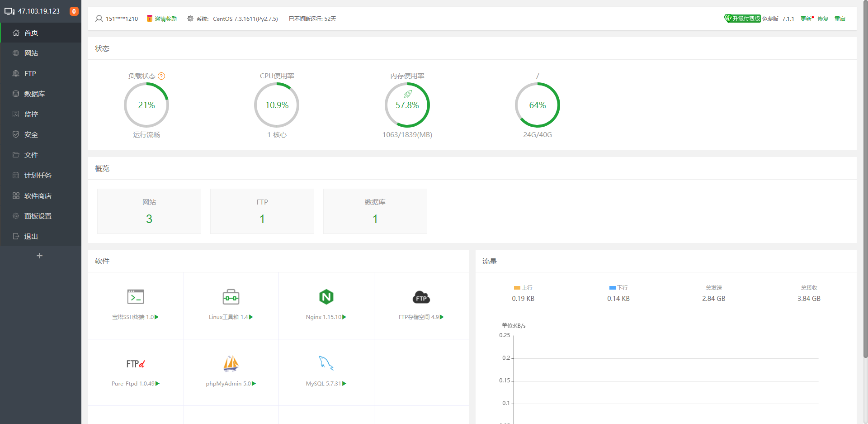Viewport: 868px width, 424px height.
Task: Go to 首页 in the sidebar
Action: (41, 33)
